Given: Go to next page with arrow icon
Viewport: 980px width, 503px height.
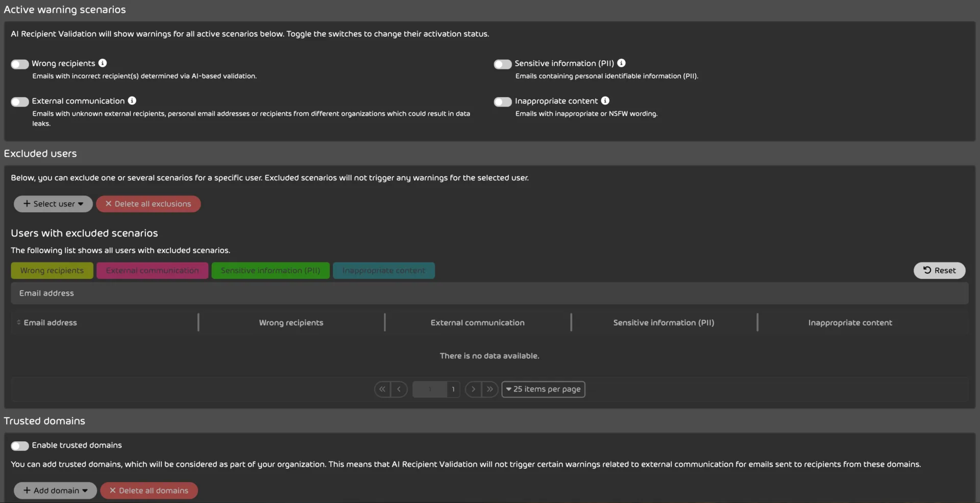Looking at the screenshot, I should (x=473, y=389).
